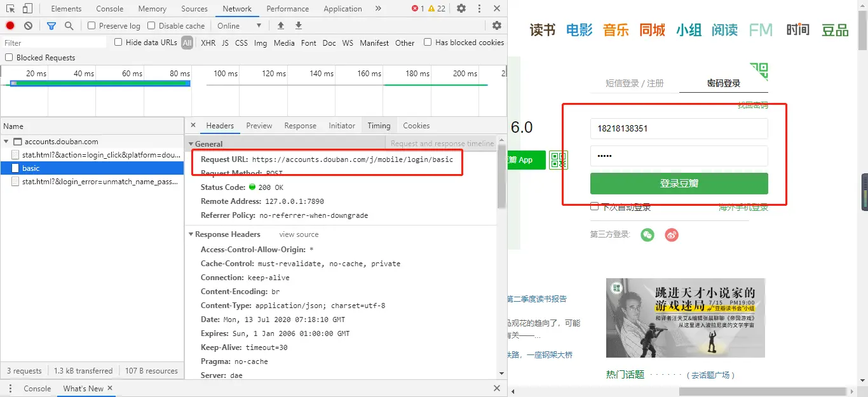Click the password input field
868x397 pixels.
click(x=679, y=156)
